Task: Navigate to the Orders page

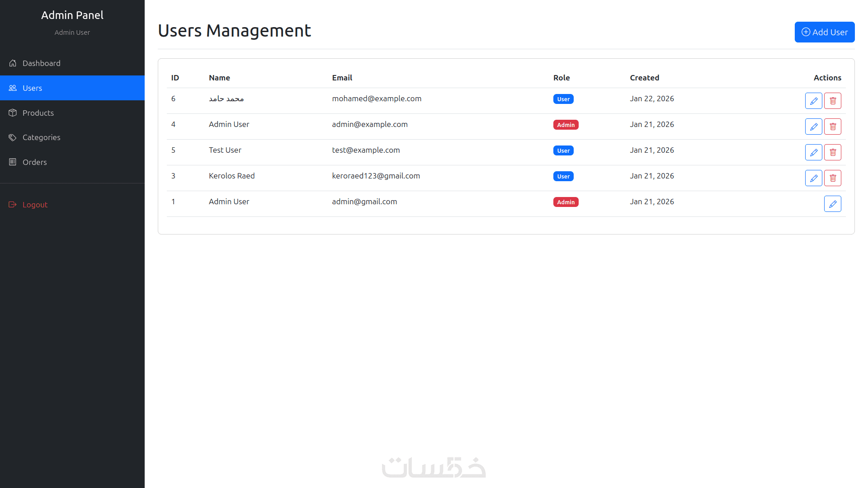Action: click(x=34, y=162)
